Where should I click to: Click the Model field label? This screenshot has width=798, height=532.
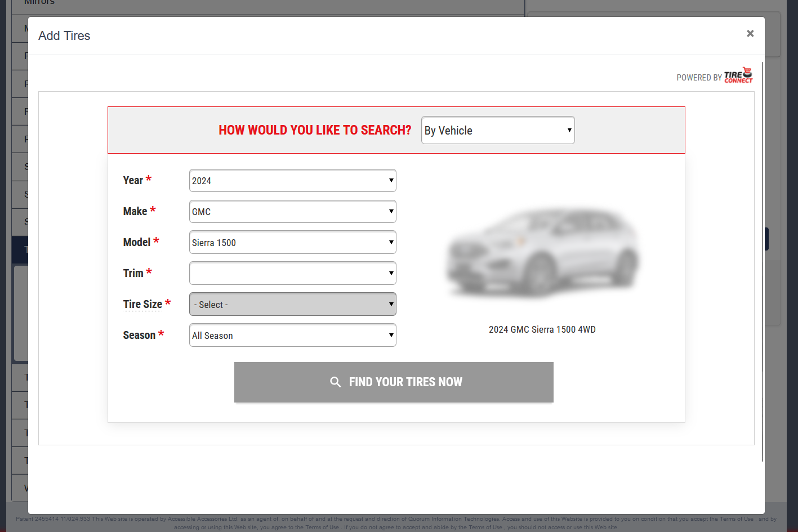137,243
